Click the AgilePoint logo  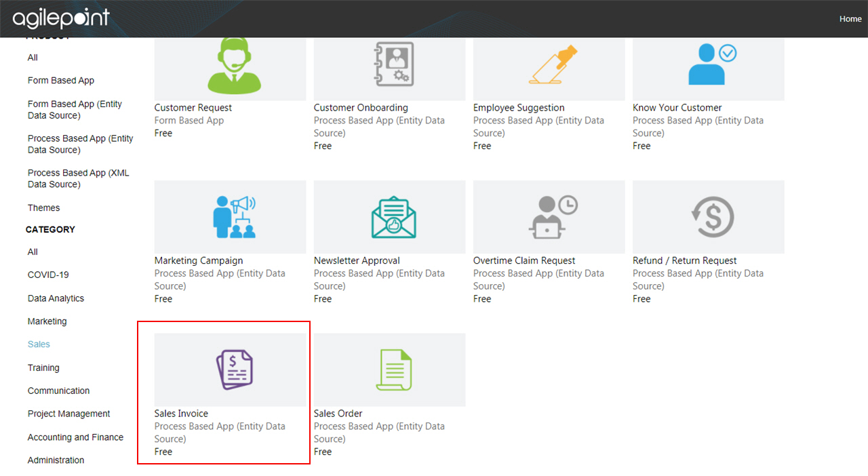click(x=60, y=18)
